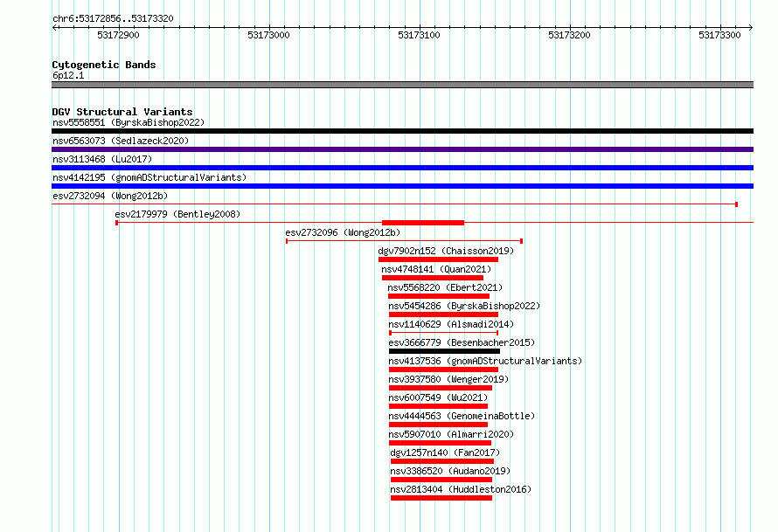
Task: Click the thick red segment of esv2179979
Action: point(423,223)
